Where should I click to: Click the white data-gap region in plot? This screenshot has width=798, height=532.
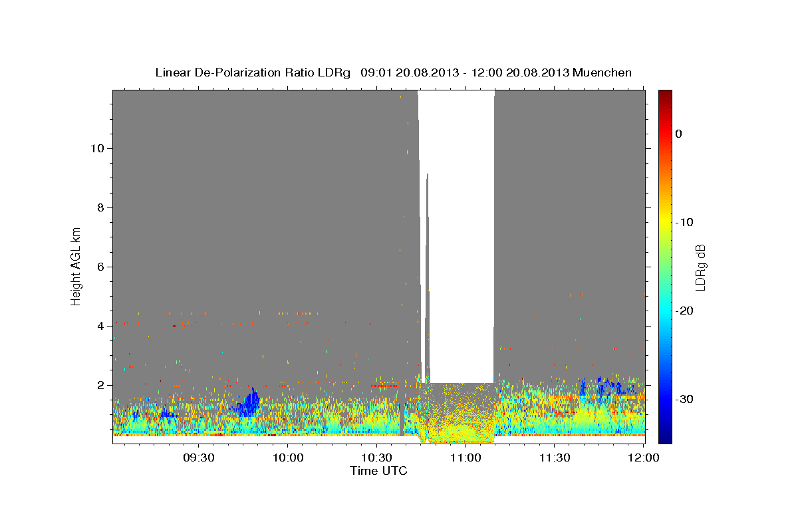pos(461,236)
